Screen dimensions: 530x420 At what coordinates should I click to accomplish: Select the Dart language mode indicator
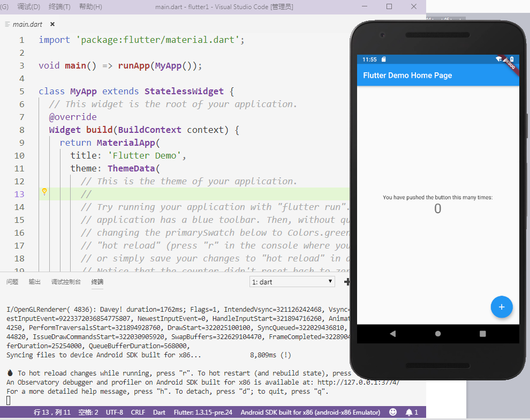pyautogui.click(x=159, y=412)
